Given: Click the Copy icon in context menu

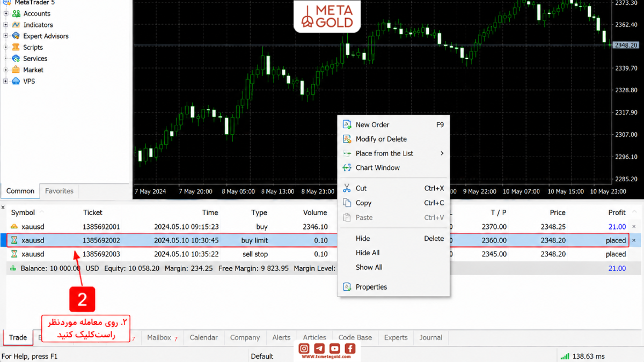Looking at the screenshot, I should 347,203.
